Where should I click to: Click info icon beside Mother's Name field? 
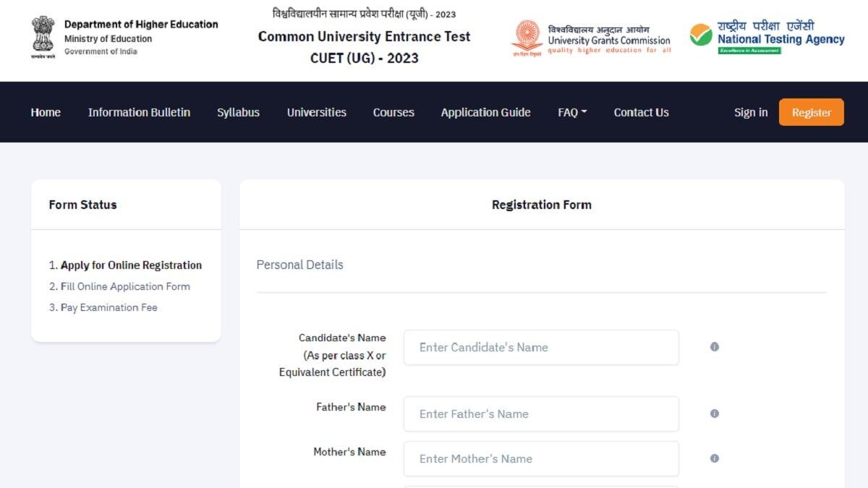[x=714, y=458]
